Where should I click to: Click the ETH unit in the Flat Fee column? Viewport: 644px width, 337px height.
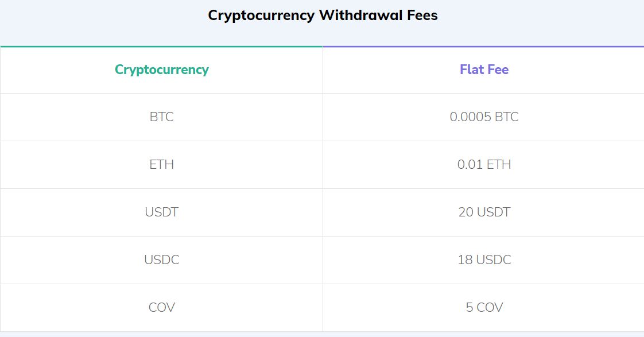[498, 165]
